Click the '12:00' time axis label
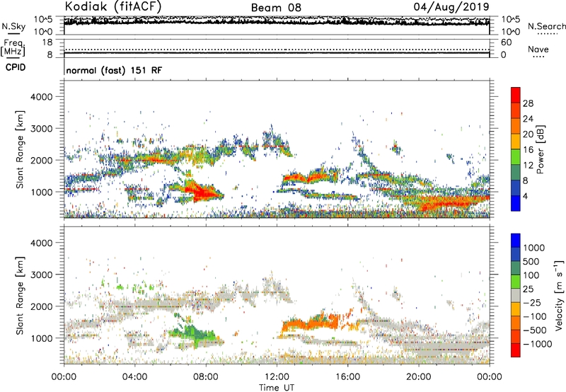The height and width of the screenshot is (392, 566). [277, 377]
